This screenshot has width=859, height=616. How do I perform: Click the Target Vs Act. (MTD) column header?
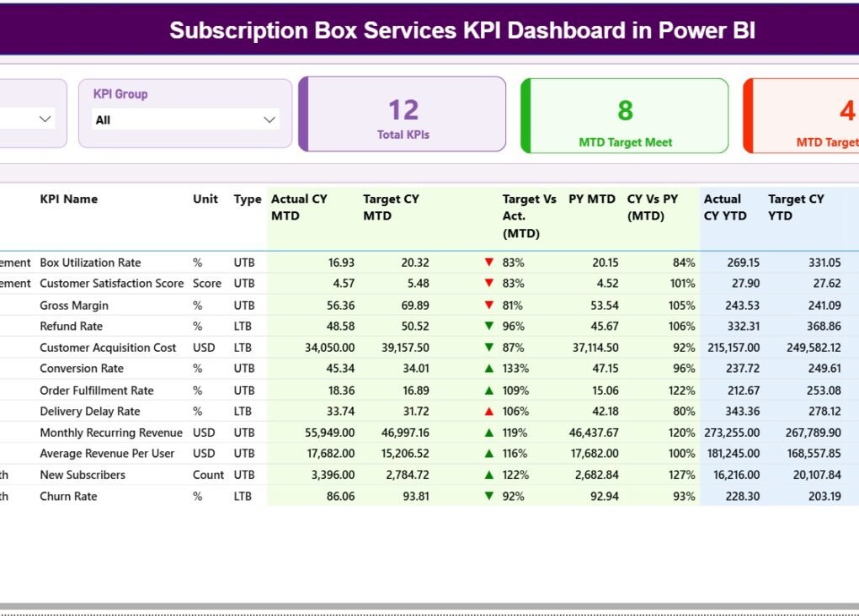[530, 215]
